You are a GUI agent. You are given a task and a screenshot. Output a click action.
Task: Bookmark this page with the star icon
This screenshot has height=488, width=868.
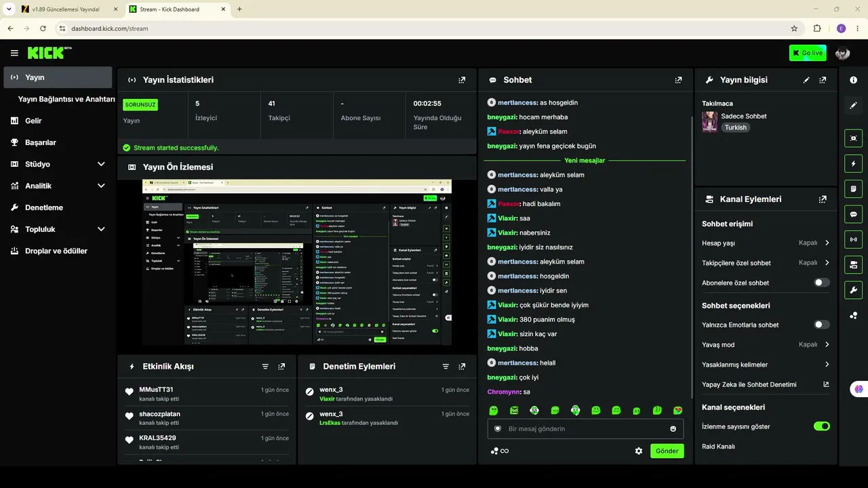[794, 28]
